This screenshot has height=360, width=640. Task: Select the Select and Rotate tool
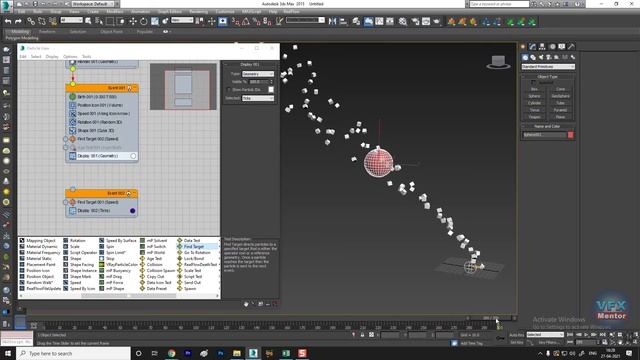[143, 21]
